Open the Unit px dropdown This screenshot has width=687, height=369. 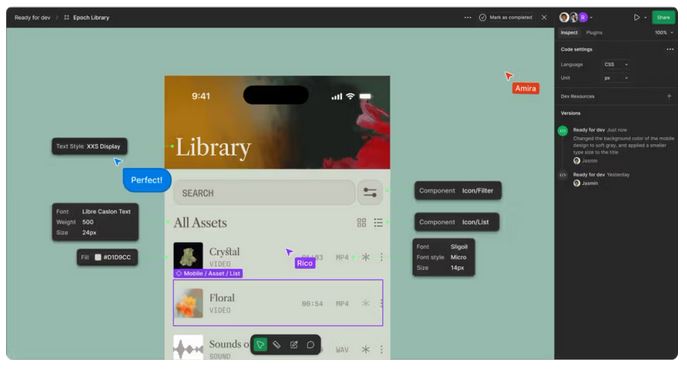click(x=616, y=78)
